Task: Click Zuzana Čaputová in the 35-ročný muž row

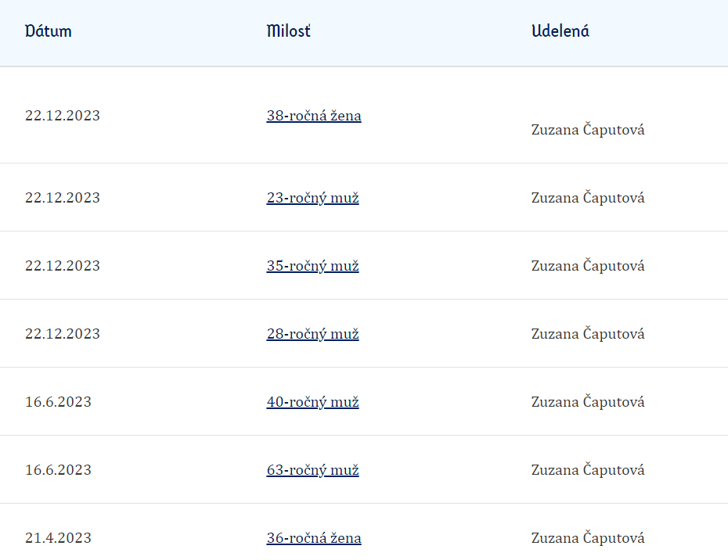Action: coord(588,266)
